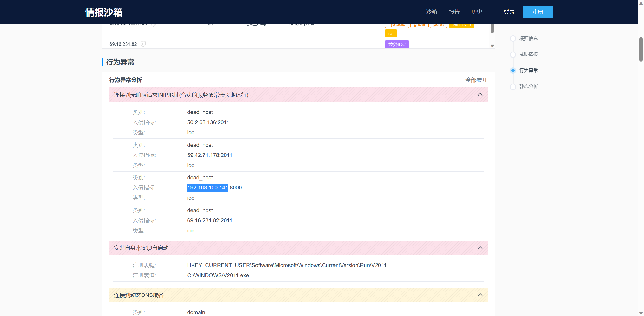The height and width of the screenshot is (316, 644).
Task: Click TI shield icon beside 69.16.231.82
Action: click(143, 44)
